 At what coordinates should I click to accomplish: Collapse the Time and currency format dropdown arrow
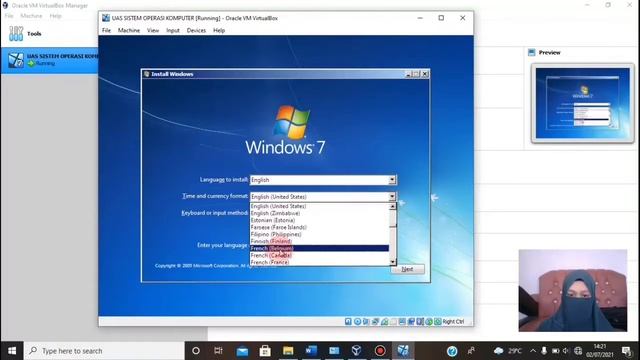click(392, 196)
